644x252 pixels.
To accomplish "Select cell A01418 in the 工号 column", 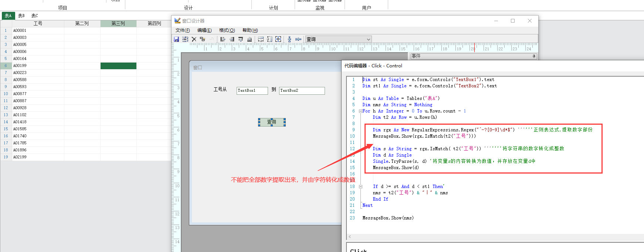I will click(x=38, y=122).
